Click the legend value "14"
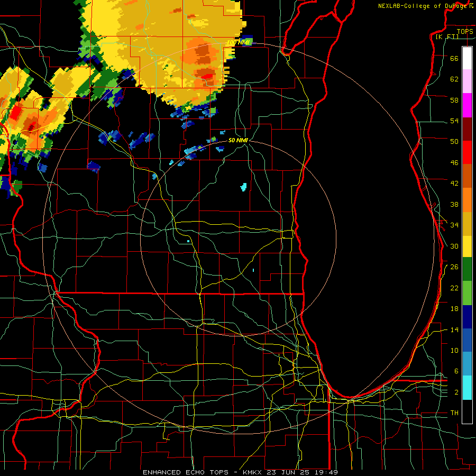Image resolution: width=476 pixels, height=476 pixels. tap(454, 329)
